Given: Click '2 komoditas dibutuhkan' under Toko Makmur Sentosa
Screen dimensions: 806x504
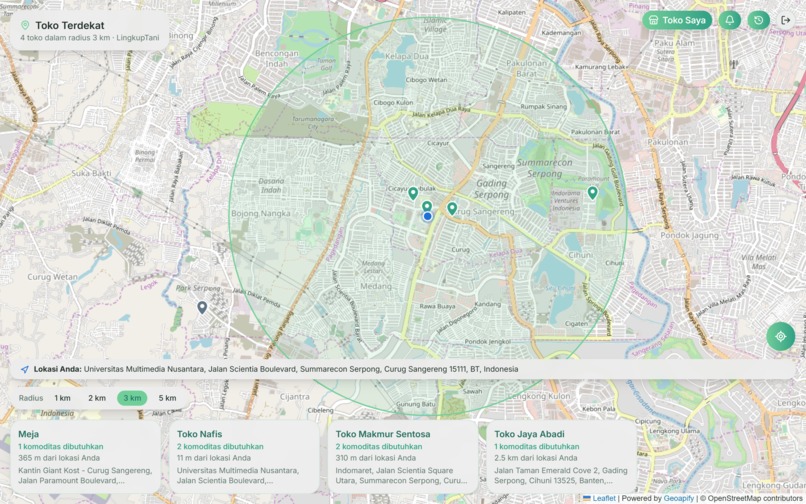Looking at the screenshot, I should click(x=379, y=446).
